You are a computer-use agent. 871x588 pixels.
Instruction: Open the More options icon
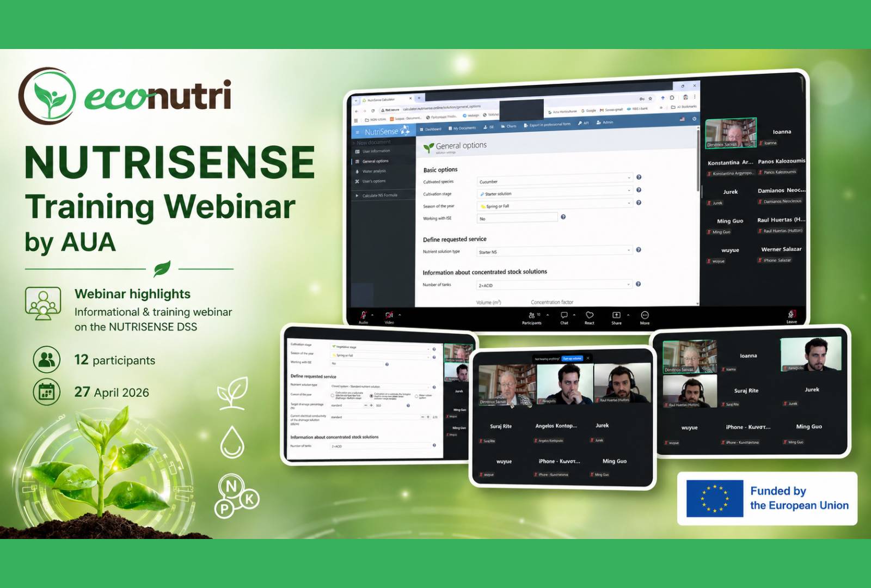tap(645, 315)
